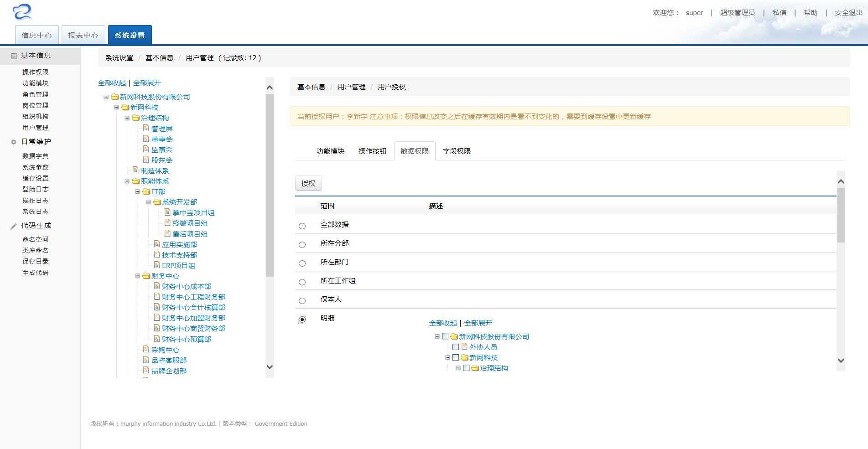The height and width of the screenshot is (449, 868).
Task: Click document icon beside 监事会
Action: tap(146, 149)
